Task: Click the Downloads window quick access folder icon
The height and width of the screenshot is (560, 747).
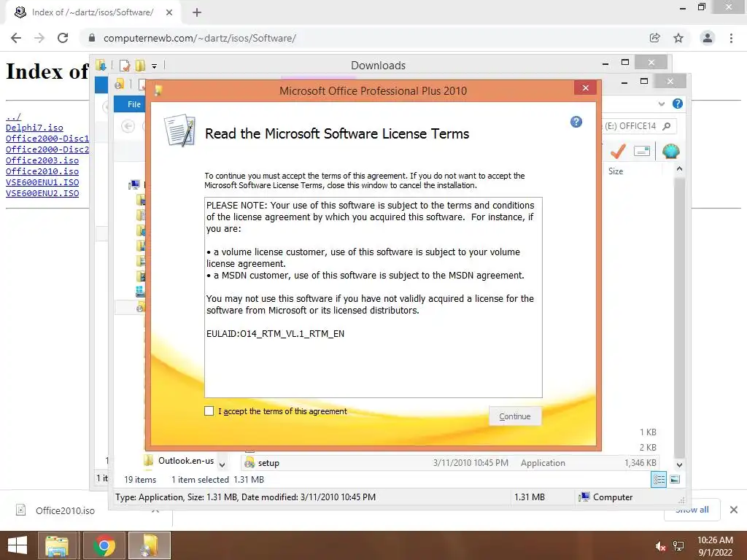Action: pyautogui.click(x=101, y=65)
